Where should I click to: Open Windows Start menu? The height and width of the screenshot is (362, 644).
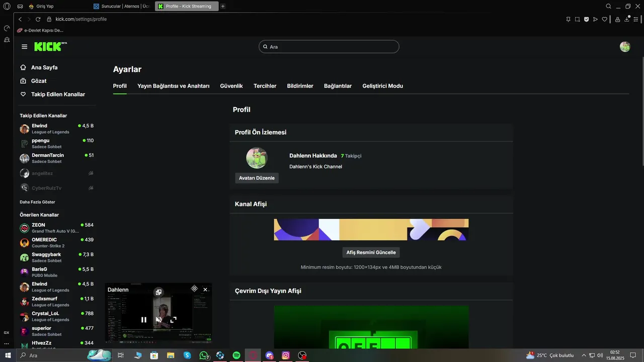[x=8, y=355]
